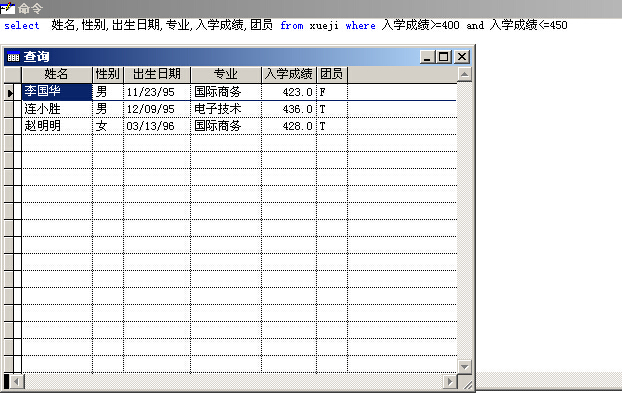Click the 'select' keyword in command line
Viewport: 622px width, 395px height.
pos(22,26)
